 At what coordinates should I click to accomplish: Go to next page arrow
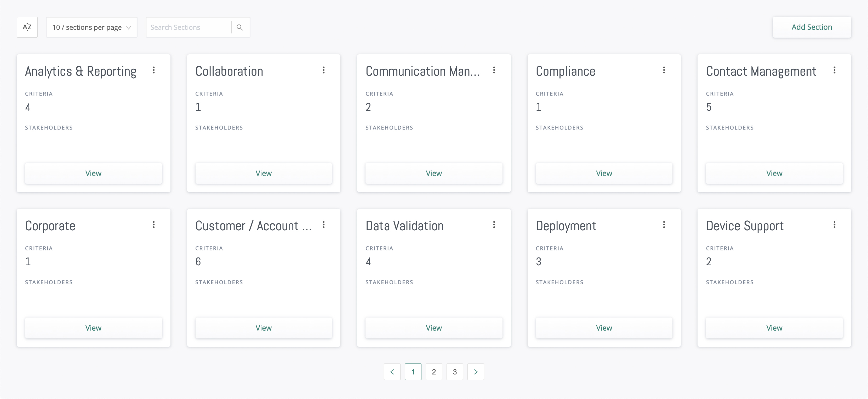[x=476, y=372]
